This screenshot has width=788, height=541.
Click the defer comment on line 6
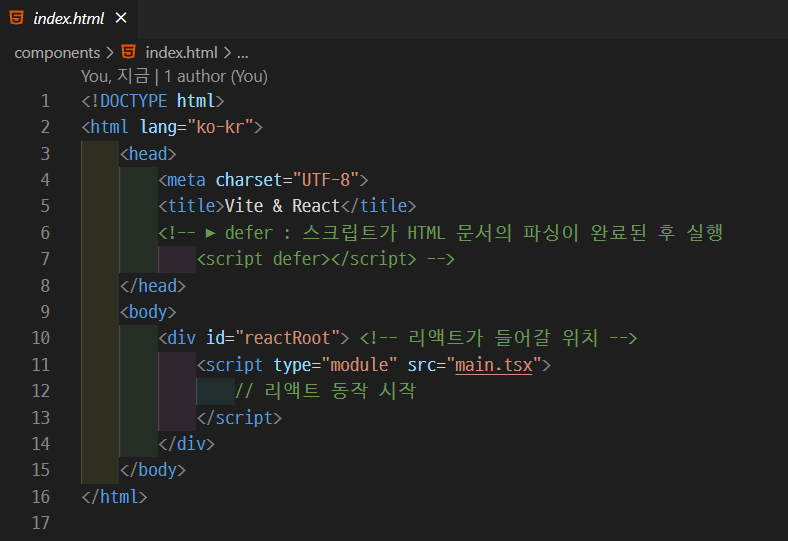tap(441, 233)
